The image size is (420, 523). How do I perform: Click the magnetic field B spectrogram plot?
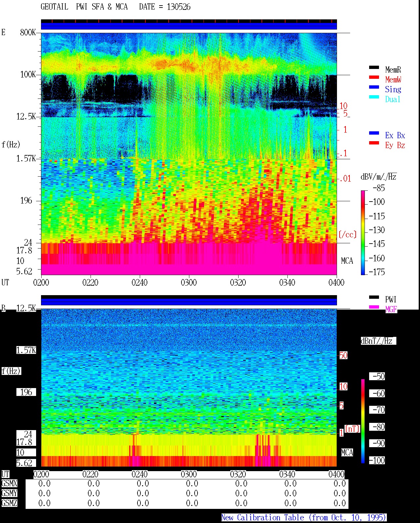coord(189,388)
